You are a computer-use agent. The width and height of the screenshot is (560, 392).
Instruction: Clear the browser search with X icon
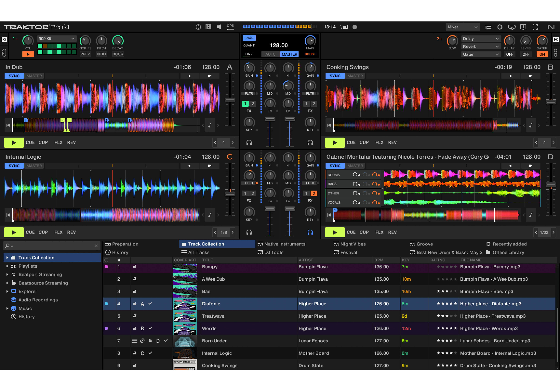(x=96, y=246)
